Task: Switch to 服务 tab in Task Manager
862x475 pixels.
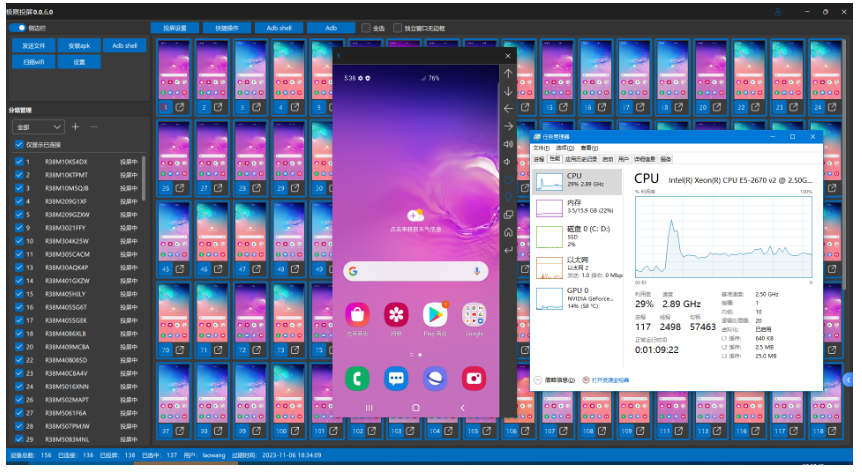Action: tap(666, 159)
